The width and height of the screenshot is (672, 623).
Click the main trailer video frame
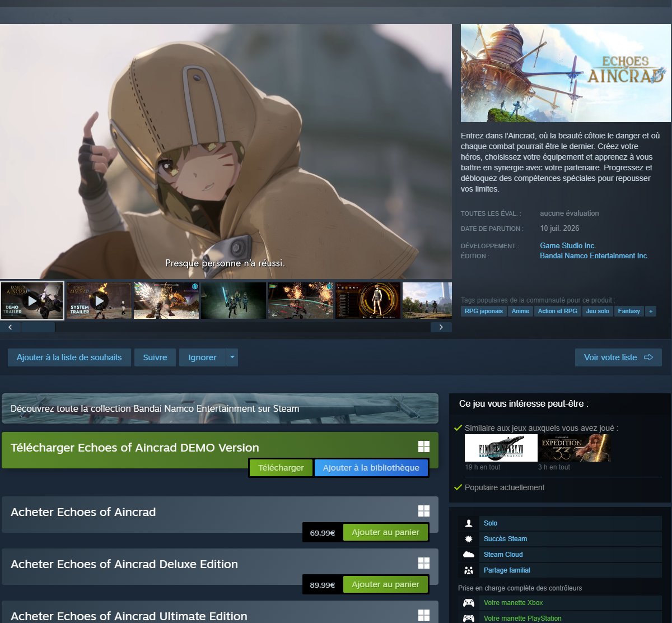coord(226,151)
